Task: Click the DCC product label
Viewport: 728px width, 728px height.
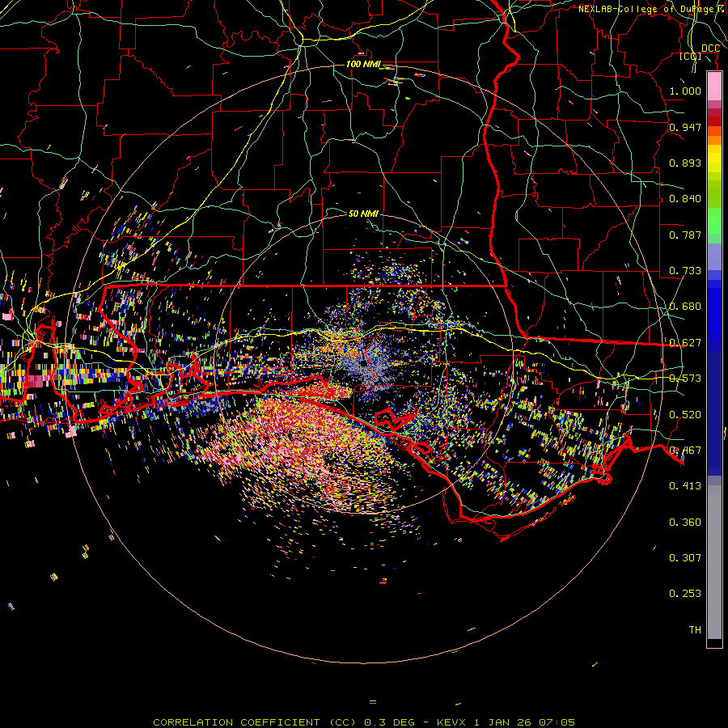Action: [710, 49]
